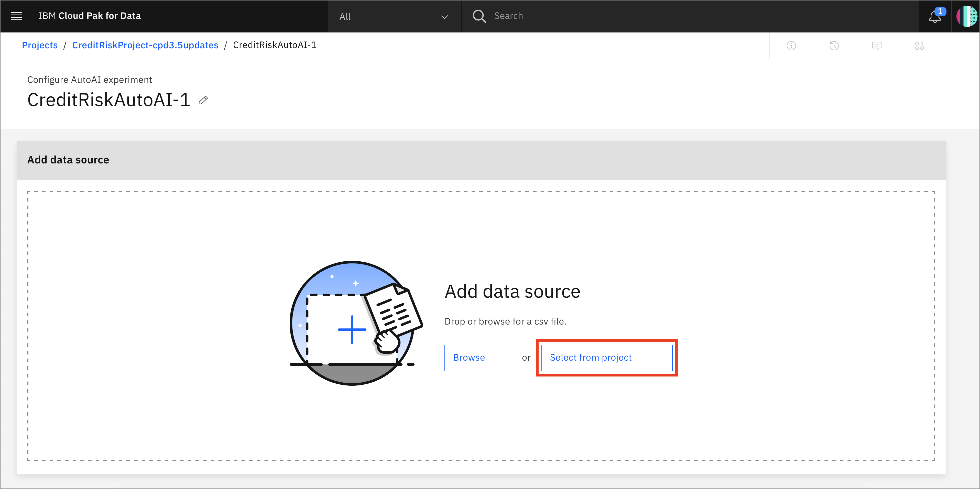Open the notifications bell

[x=935, y=16]
